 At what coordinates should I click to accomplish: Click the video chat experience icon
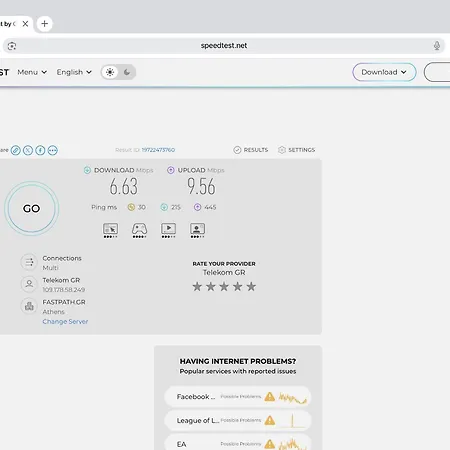click(x=197, y=230)
